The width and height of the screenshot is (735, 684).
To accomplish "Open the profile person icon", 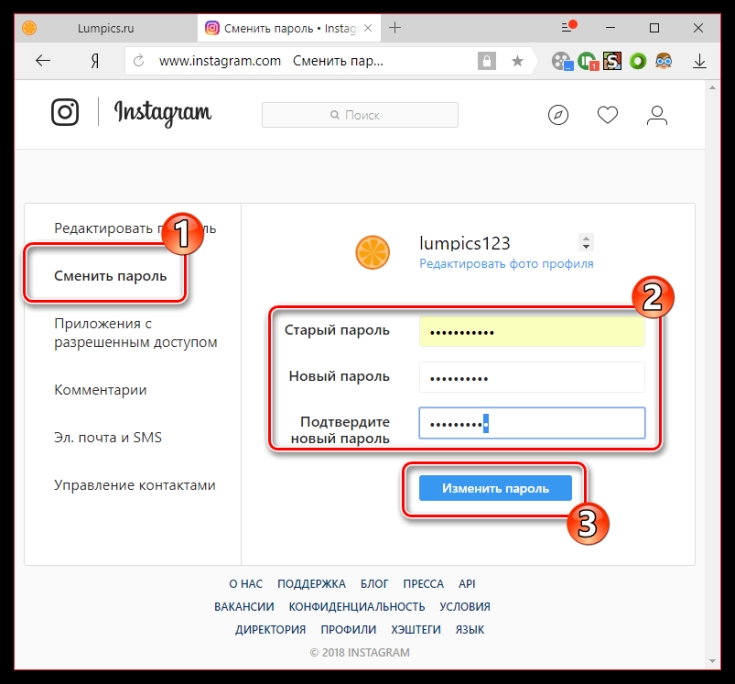I will tap(657, 115).
